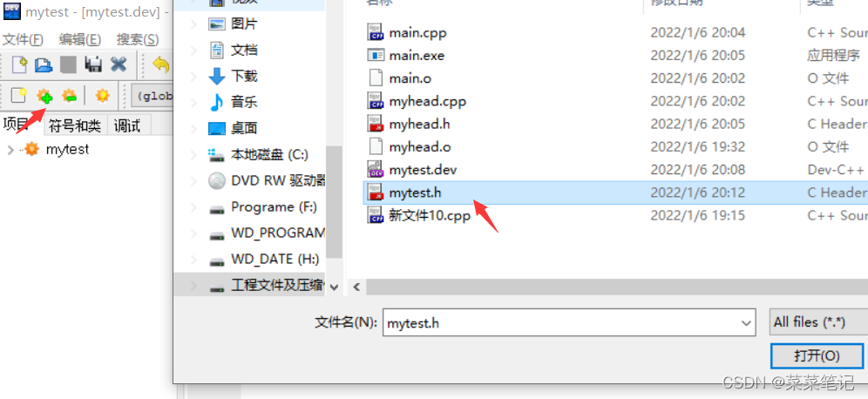The image size is (868, 399).
Task: Open the All files (*.*) filter dropdown
Action: point(818,322)
